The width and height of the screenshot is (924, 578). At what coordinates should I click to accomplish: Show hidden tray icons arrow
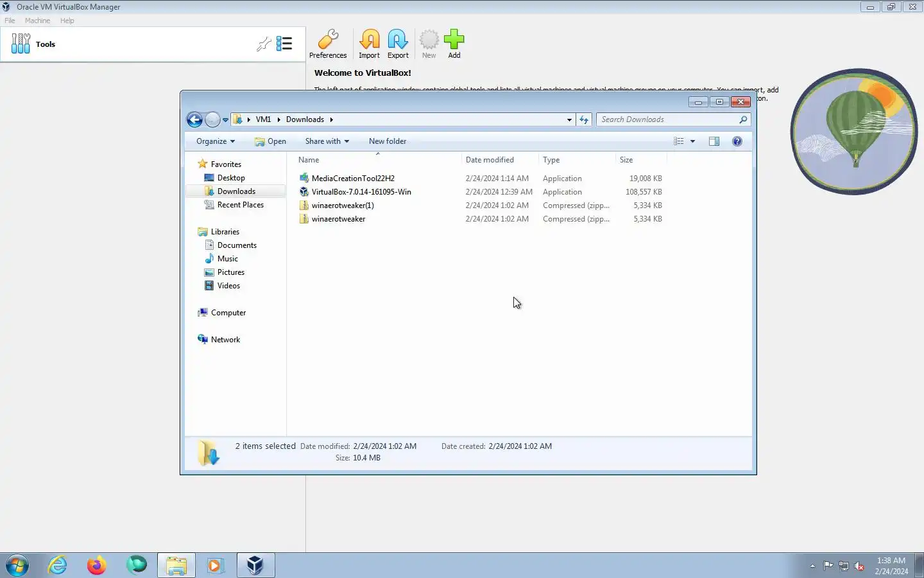pyautogui.click(x=812, y=566)
